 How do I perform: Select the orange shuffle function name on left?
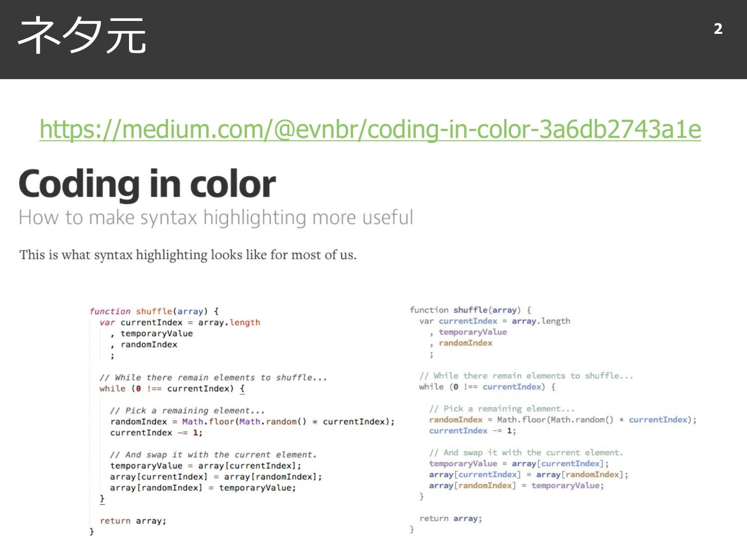click(154, 311)
